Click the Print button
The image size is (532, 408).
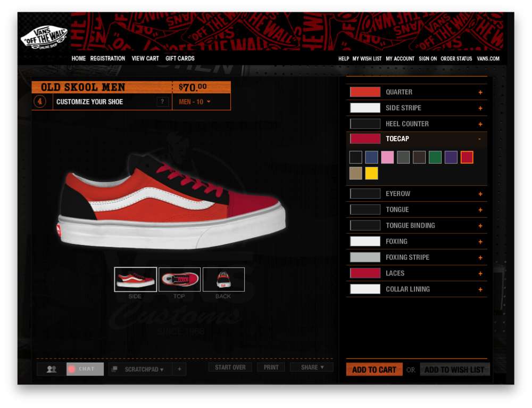271,367
